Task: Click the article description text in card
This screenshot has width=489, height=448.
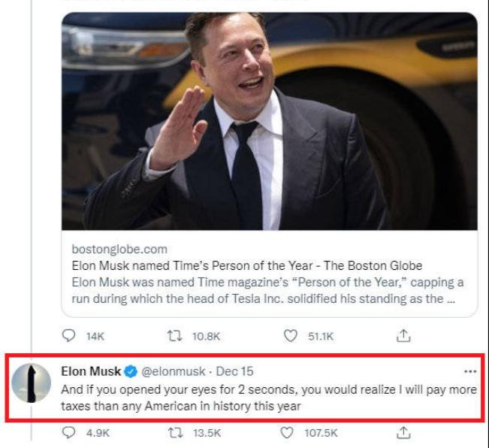Action: [267, 290]
